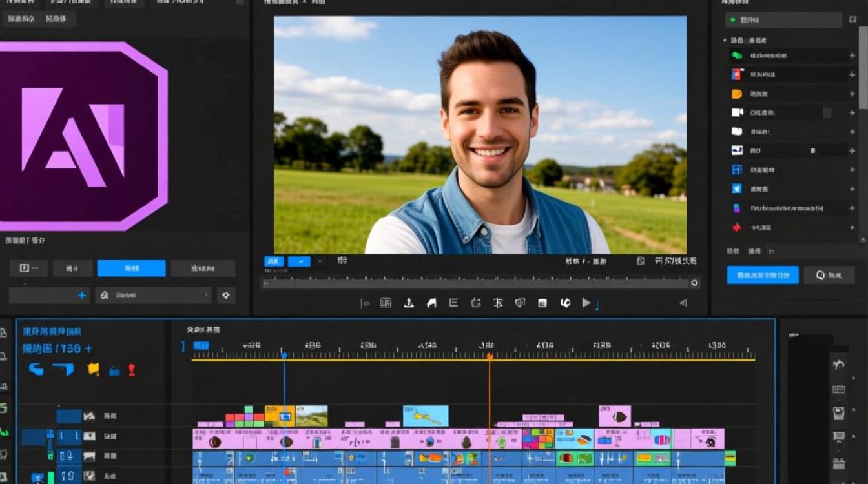The image size is (868, 484).
Task: Click the large purple Adobe logo thumbnail
Action: click(x=81, y=136)
